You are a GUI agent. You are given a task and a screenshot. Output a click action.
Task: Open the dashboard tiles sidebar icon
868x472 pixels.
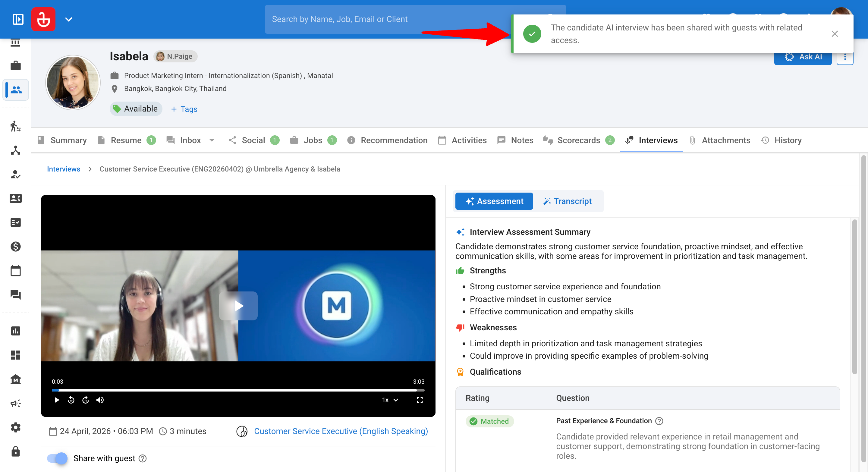coord(15,355)
